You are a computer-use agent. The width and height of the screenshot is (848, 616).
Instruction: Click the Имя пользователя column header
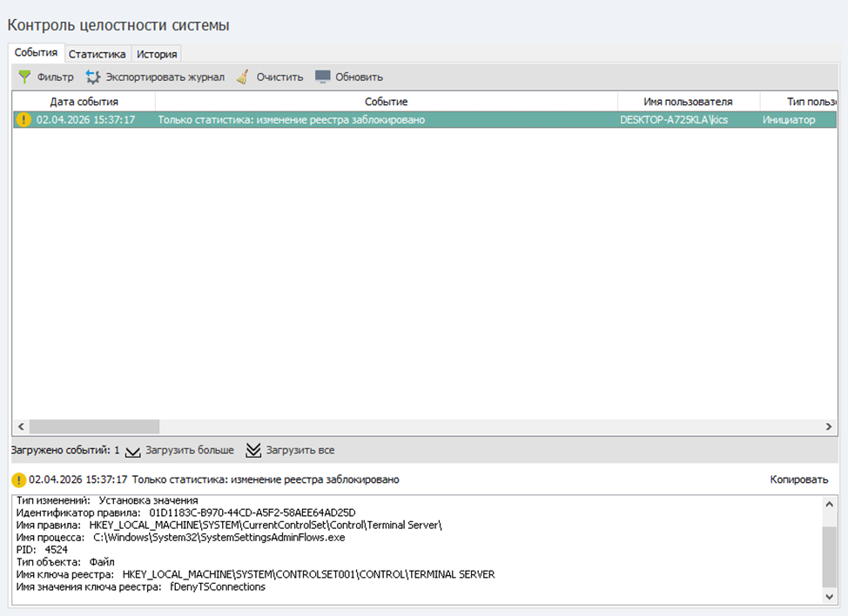coord(688,102)
